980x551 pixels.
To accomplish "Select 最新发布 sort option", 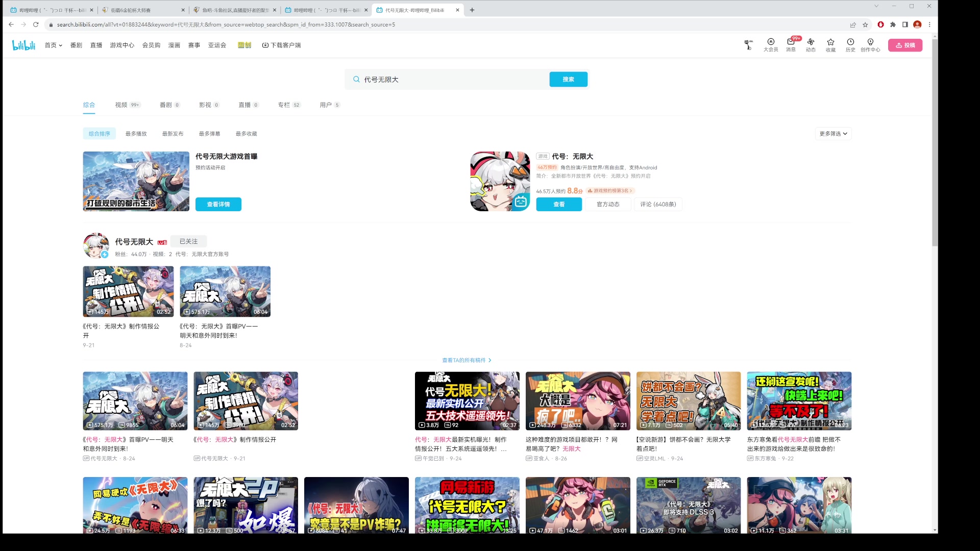I will [x=173, y=134].
